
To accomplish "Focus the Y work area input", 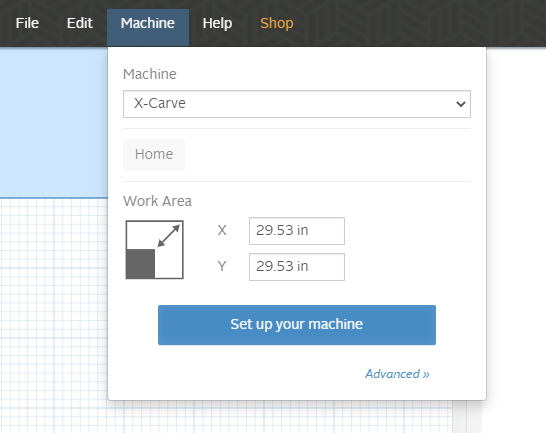I will coord(297,267).
